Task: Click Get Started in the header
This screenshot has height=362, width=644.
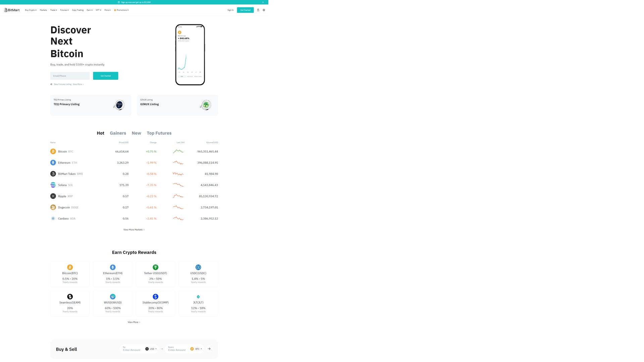Action: (245, 10)
